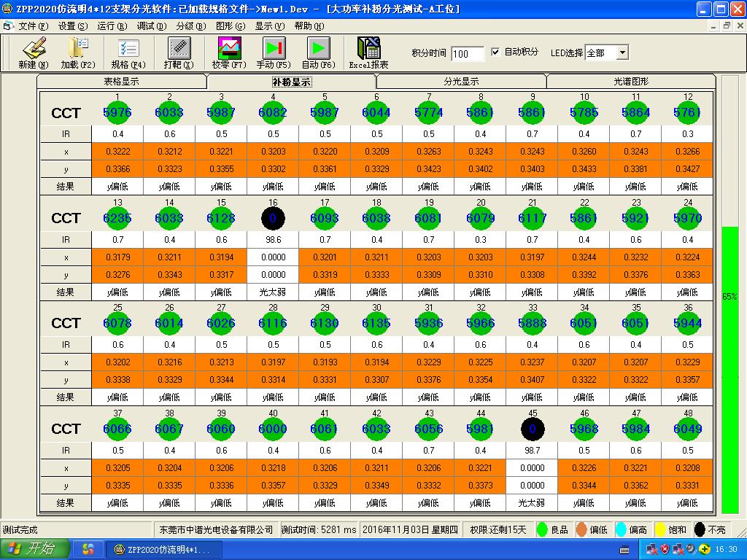Image resolution: width=747 pixels, height=560 pixels.
Task: Open the 规格(F4) specification icon
Action: (128, 48)
